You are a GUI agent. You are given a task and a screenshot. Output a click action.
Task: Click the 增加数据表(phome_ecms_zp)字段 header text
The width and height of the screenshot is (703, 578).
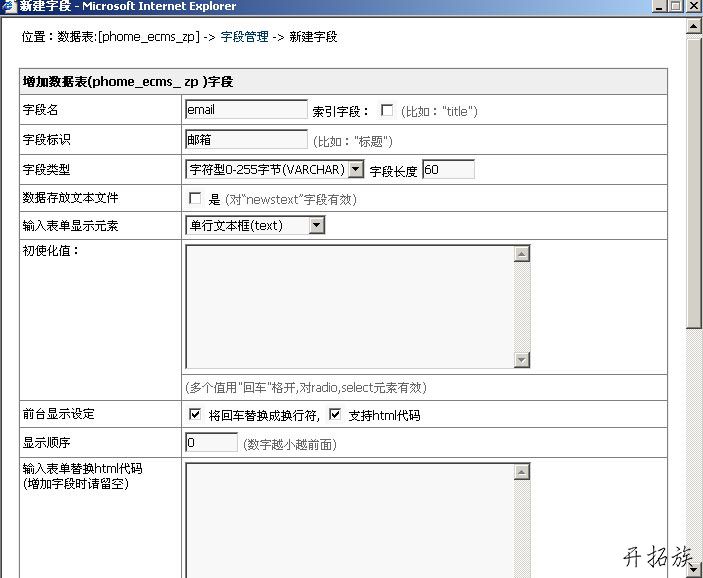coord(128,82)
